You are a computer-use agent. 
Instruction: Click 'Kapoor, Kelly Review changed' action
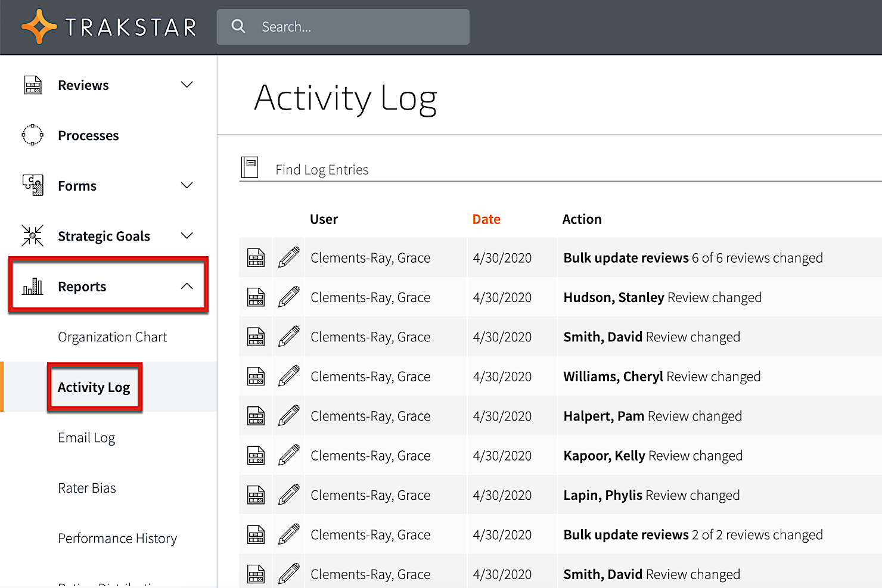653,456
